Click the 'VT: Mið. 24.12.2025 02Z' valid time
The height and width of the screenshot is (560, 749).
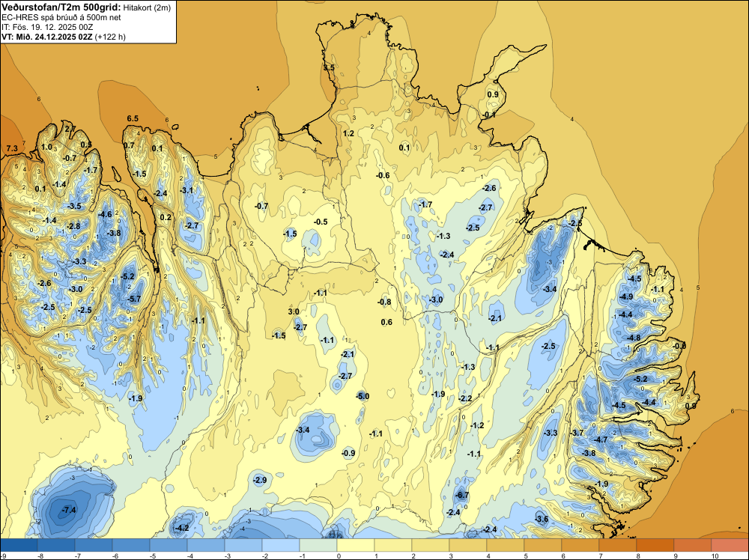click(x=47, y=37)
